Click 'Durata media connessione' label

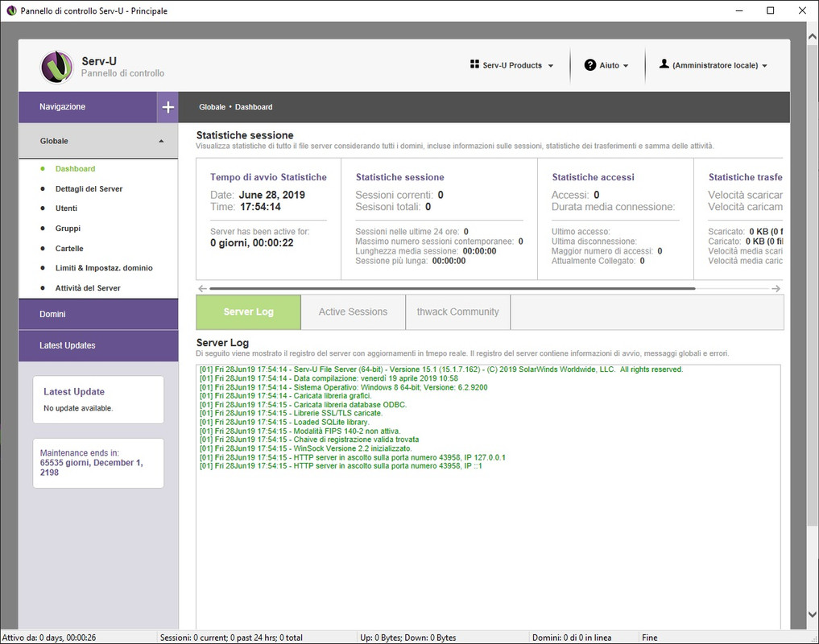pos(613,207)
